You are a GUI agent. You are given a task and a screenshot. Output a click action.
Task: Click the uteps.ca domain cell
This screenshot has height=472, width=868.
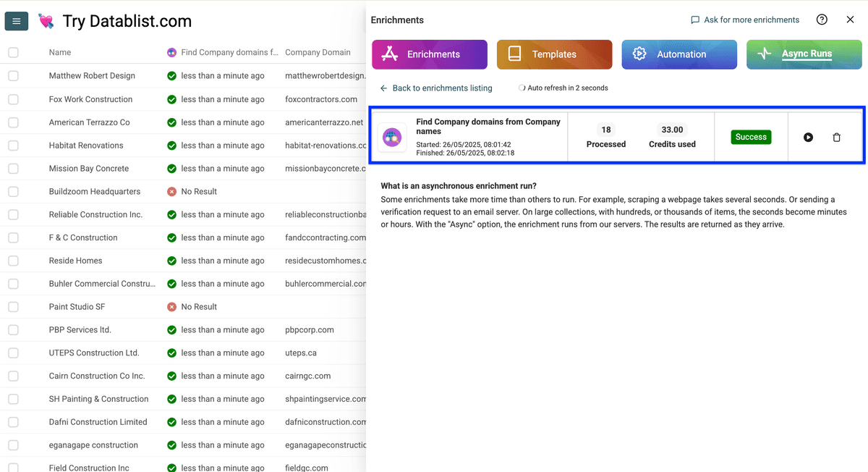(301, 353)
